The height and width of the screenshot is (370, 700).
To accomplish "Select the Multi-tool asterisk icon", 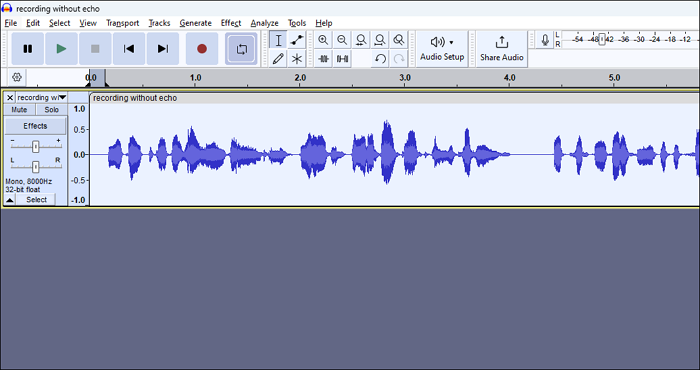I will click(x=297, y=58).
